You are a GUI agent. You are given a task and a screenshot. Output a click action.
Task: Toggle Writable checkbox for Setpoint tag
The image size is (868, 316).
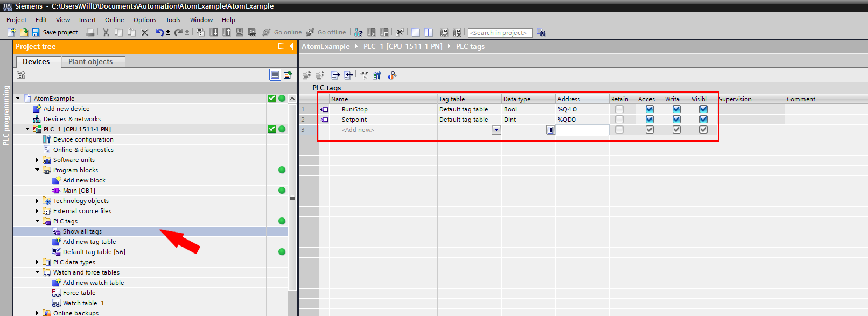tap(676, 120)
